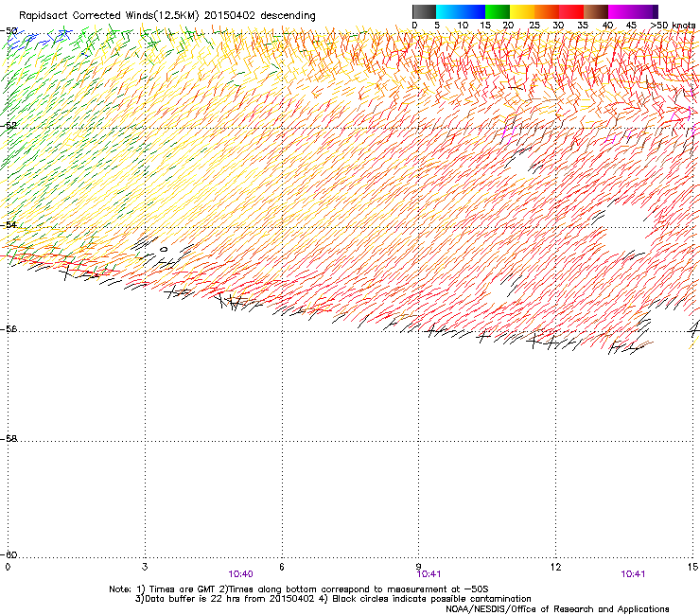Click the blue 5-15 knots legend segment
Viewport: 700px width, 615px height.
pos(461,11)
